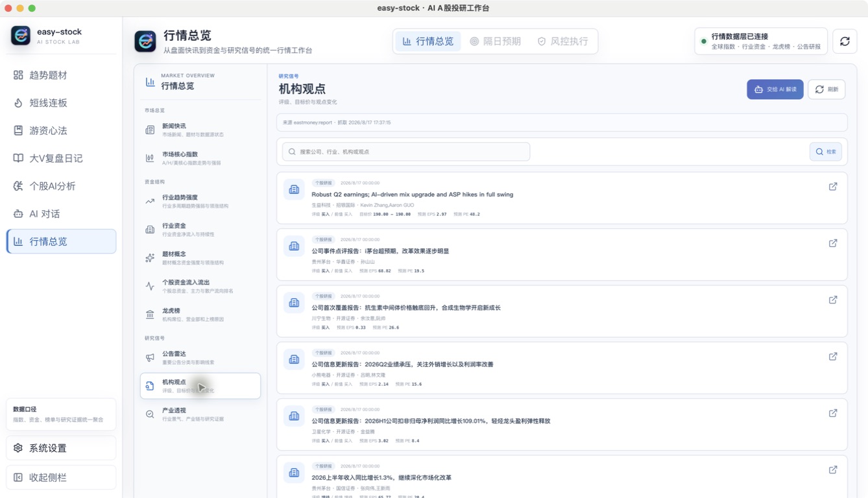This screenshot has height=498, width=868.
Task: Open 系统设置 settings entry
Action: click(x=61, y=448)
